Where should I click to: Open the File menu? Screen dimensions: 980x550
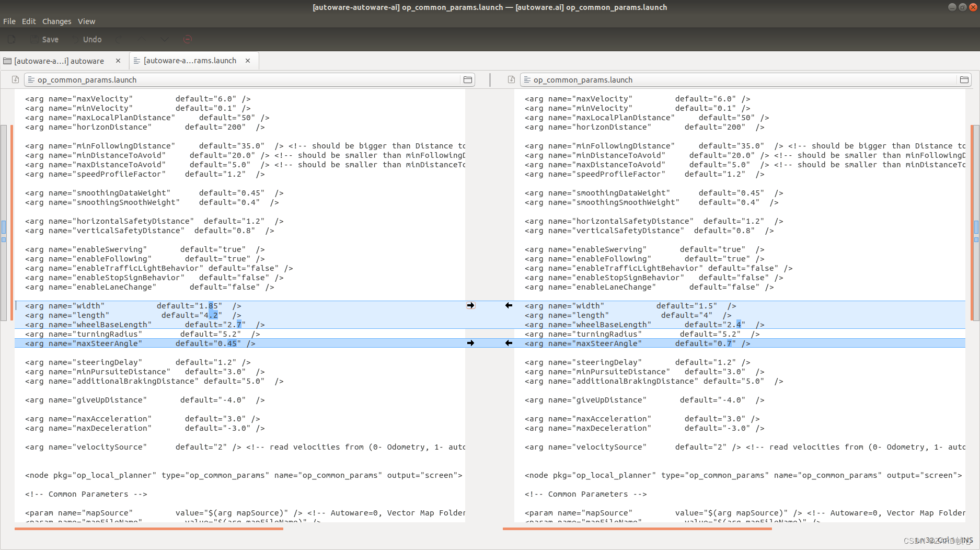[x=9, y=21]
